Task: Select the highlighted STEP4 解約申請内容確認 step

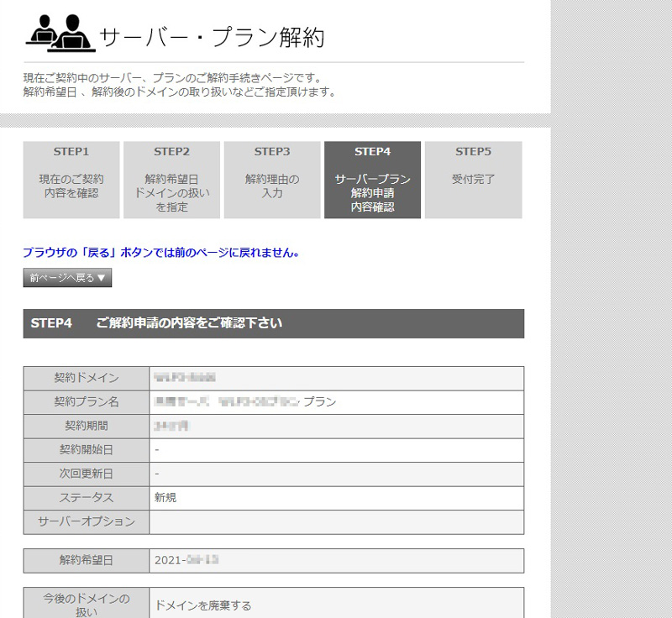Action: [372, 180]
